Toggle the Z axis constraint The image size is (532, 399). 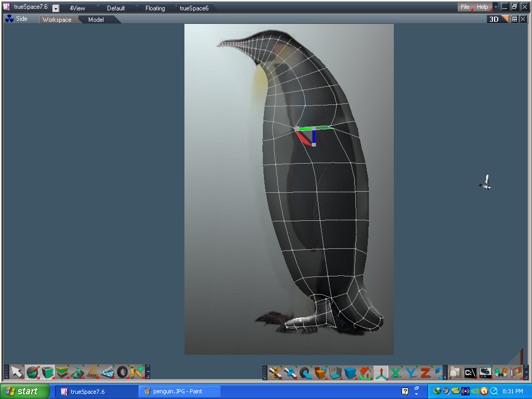coord(426,371)
